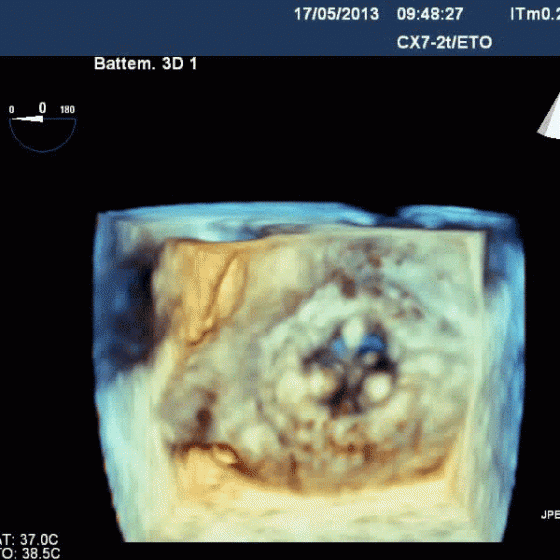
Task: Click the JPE label at right edge
Action: tap(550, 515)
